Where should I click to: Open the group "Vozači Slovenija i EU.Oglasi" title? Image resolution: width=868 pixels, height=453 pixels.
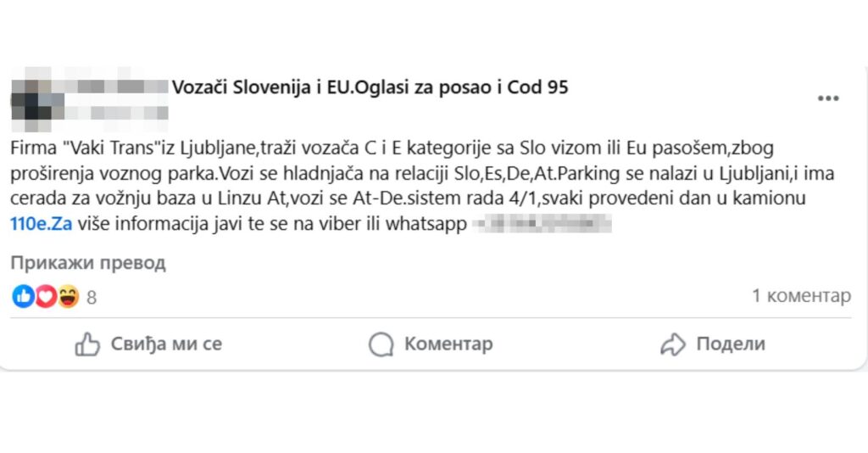point(370,87)
